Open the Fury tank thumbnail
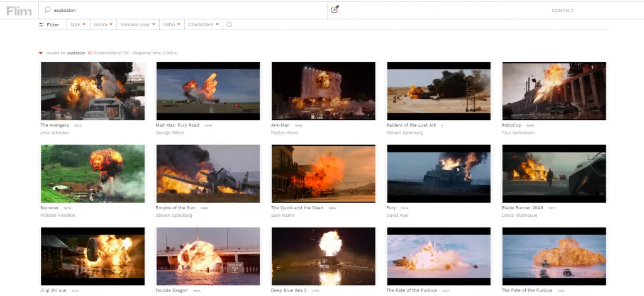 click(x=439, y=173)
